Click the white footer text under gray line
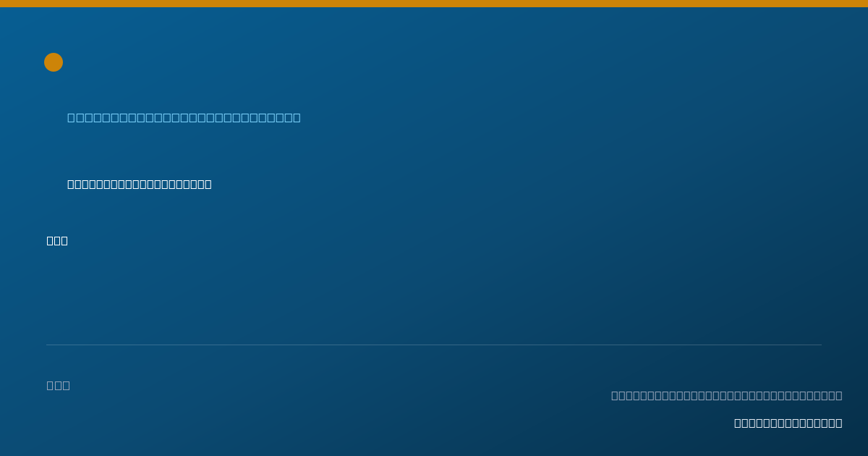The height and width of the screenshot is (456, 868). (x=788, y=423)
